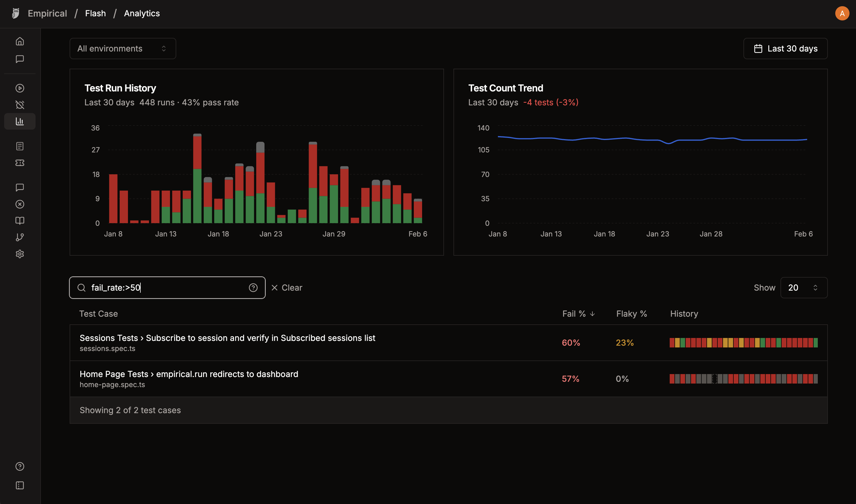Click the search help question mark

point(253,287)
